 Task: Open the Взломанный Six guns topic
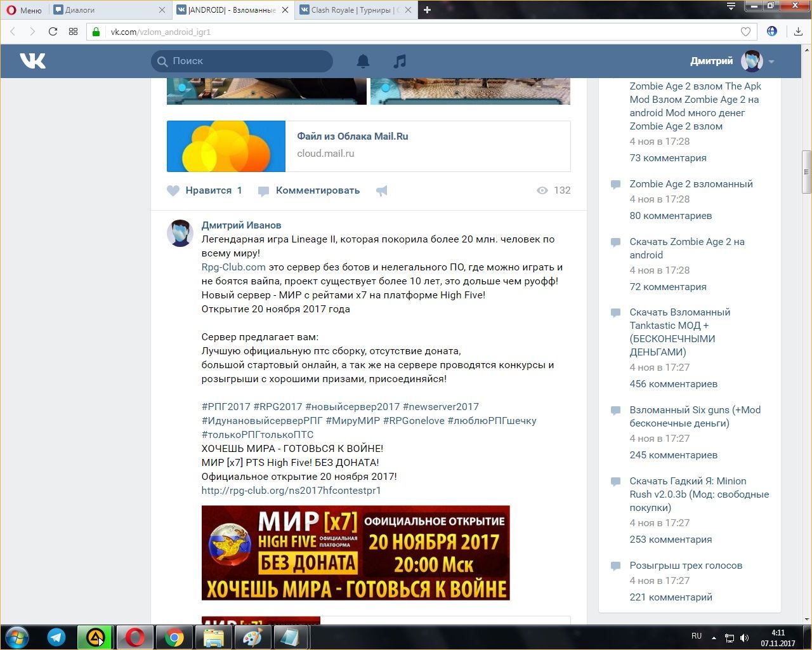coord(695,416)
